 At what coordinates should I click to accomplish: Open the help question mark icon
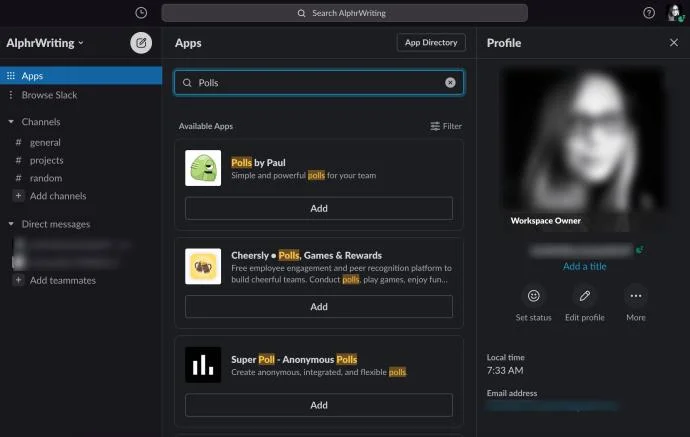coord(649,13)
